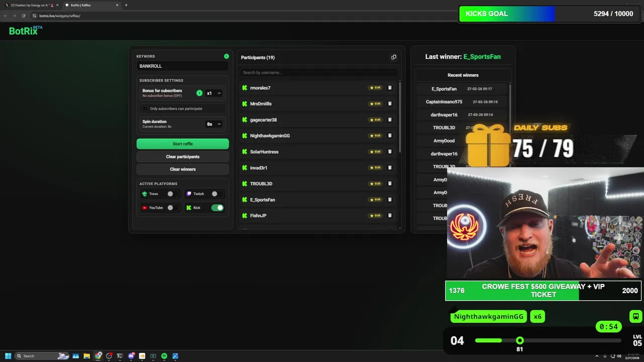
Task: Remove gagecarter38 via trash icon
Action: 389,120
